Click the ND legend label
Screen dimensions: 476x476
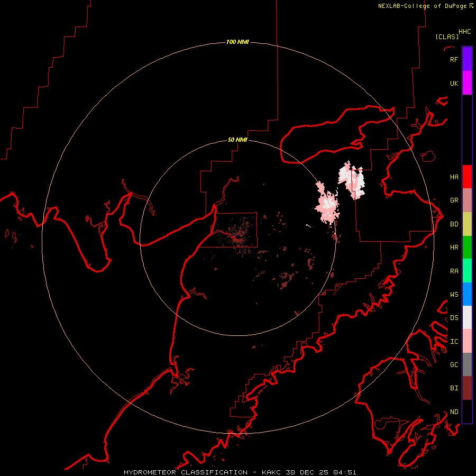click(x=454, y=411)
